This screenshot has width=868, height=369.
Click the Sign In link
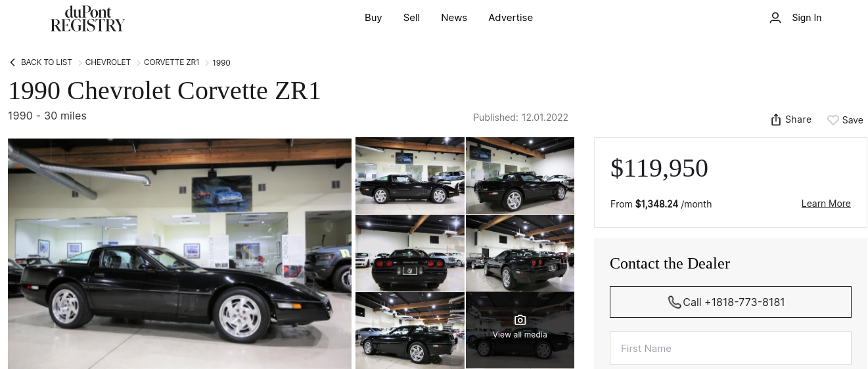point(807,18)
